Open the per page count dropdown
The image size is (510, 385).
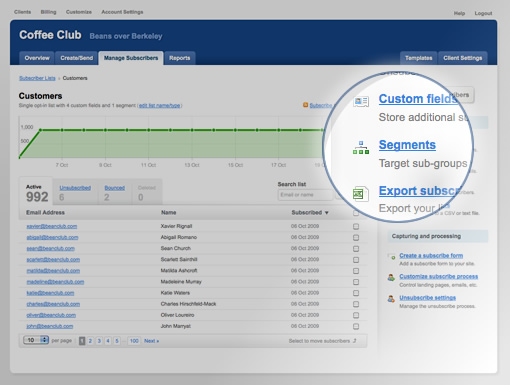click(36, 340)
